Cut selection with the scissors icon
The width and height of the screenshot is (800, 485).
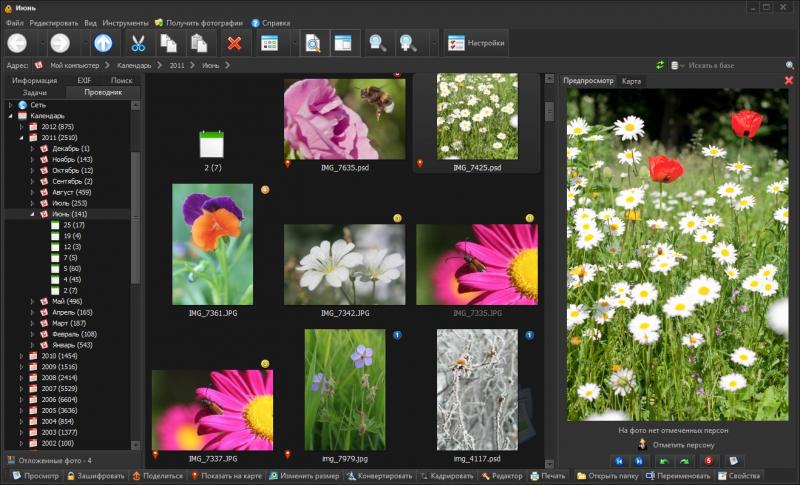pyautogui.click(x=138, y=43)
